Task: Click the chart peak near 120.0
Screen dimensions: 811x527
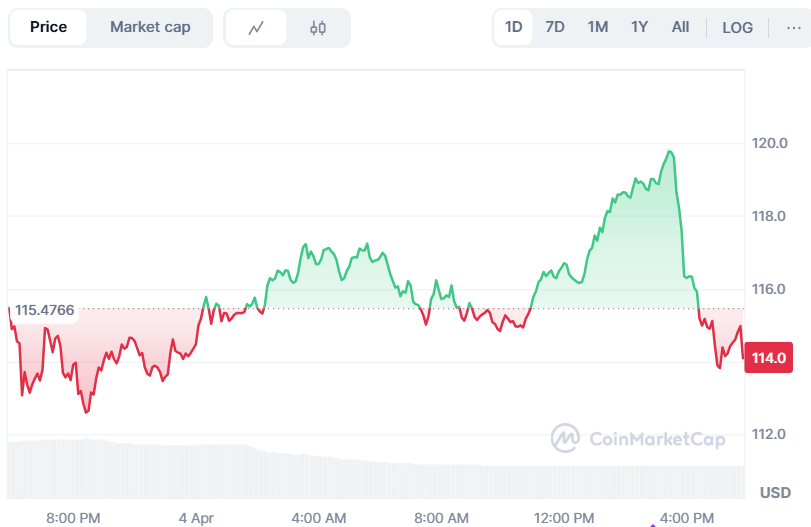Action: coord(669,152)
